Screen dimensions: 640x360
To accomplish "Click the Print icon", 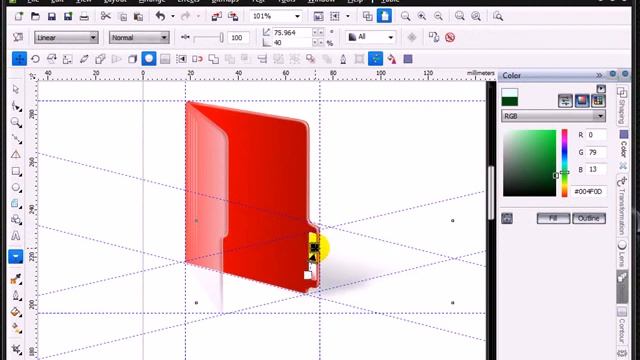I will pos(84,16).
